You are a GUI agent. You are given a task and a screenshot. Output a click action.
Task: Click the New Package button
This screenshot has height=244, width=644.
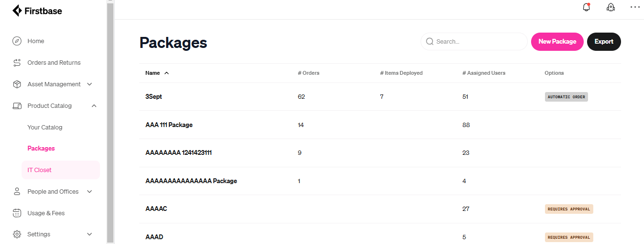click(557, 42)
